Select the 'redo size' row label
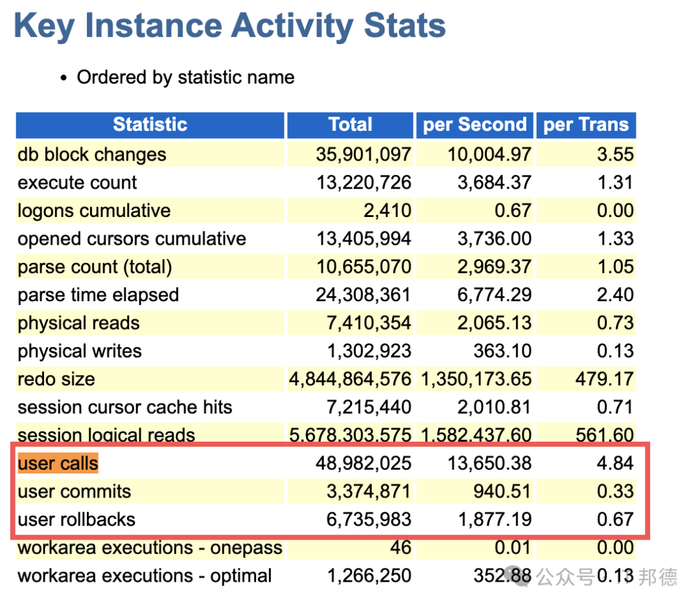 tap(56, 380)
